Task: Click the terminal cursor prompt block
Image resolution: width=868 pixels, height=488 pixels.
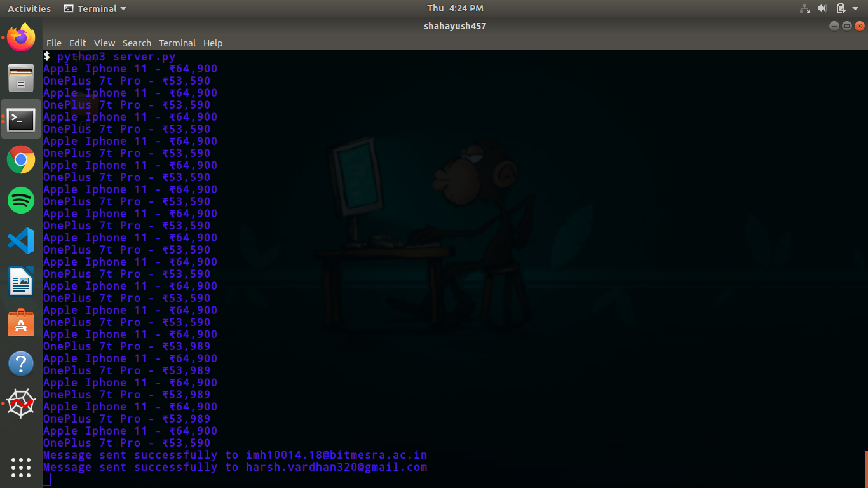Action: 46,480
